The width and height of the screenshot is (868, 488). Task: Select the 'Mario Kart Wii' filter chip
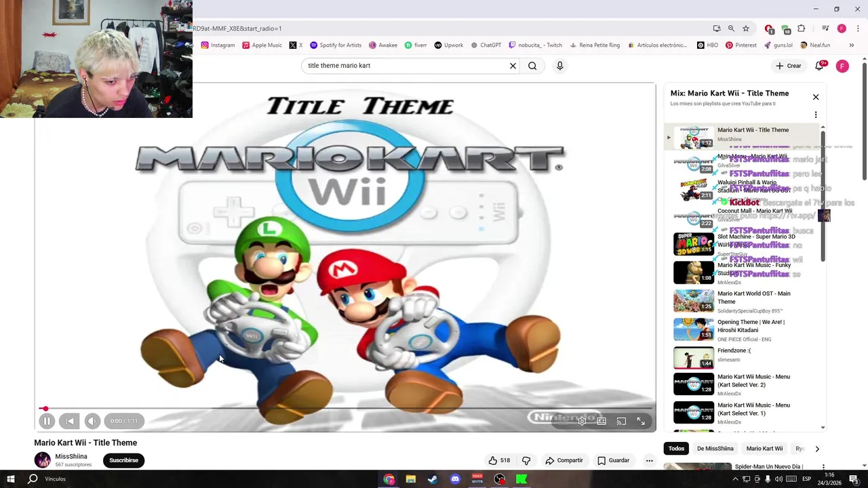click(764, 449)
